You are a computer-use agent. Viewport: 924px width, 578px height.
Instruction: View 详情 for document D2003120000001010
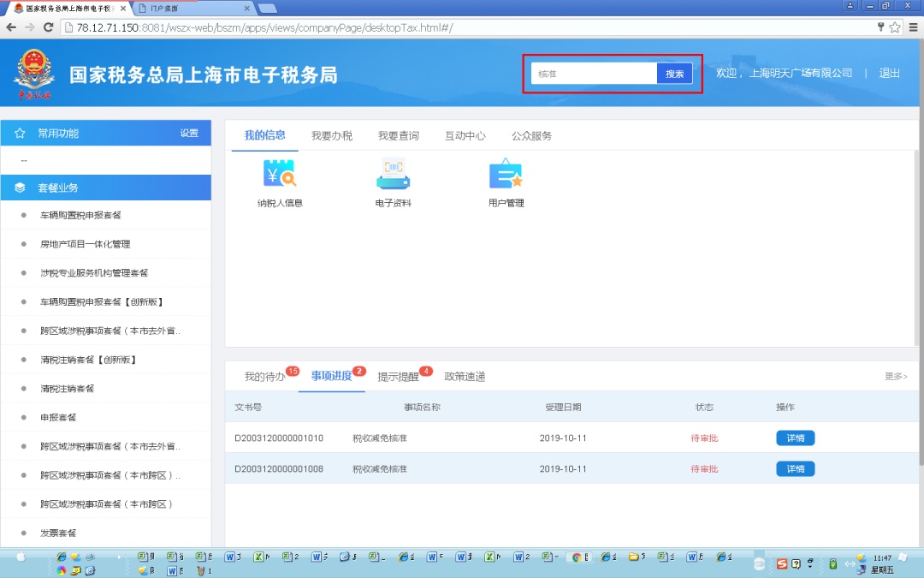pos(795,438)
